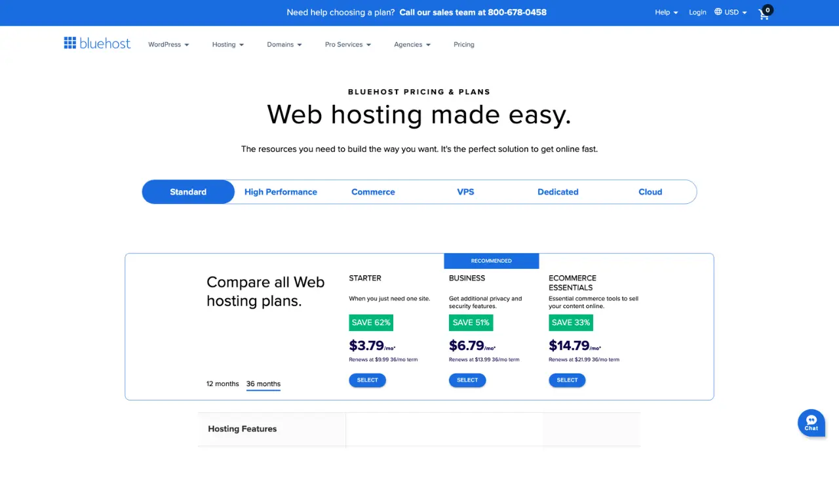Click the RECOMMENDED banner
This screenshot has width=839, height=504.
coord(492,261)
